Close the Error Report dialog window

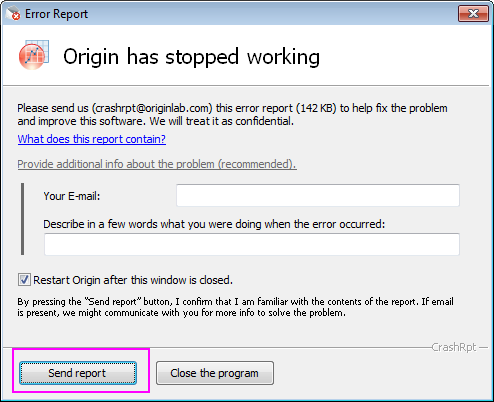coord(473,14)
